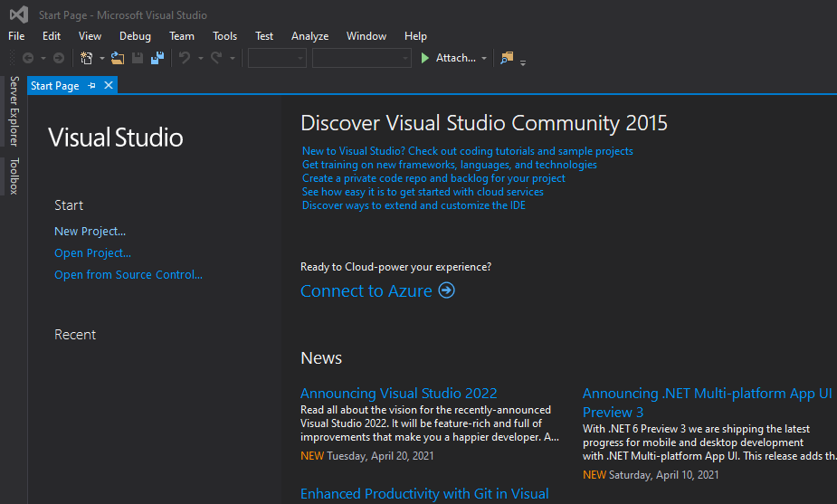Open the get started with cloud services link
837x504 pixels.
tap(423, 192)
